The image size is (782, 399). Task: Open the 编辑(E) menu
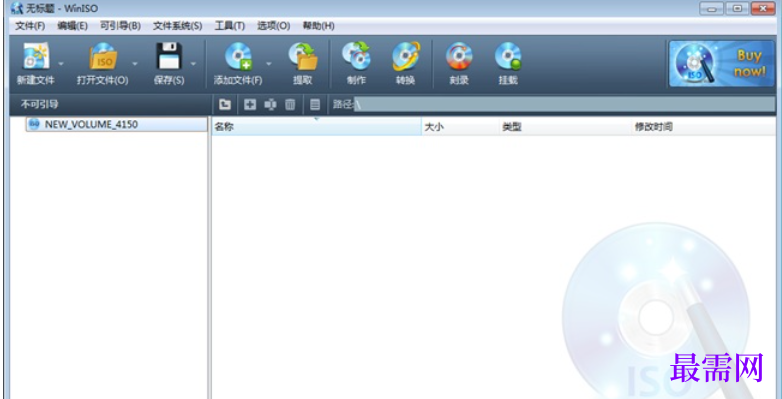(x=72, y=26)
